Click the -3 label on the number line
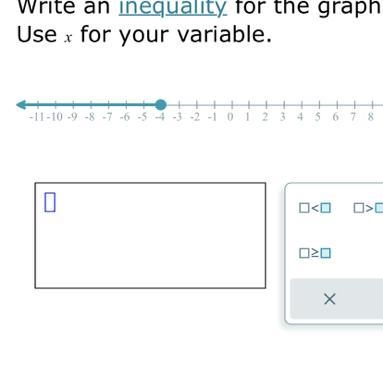Image resolution: width=383 pixels, height=384 pixels. pyautogui.click(x=177, y=117)
